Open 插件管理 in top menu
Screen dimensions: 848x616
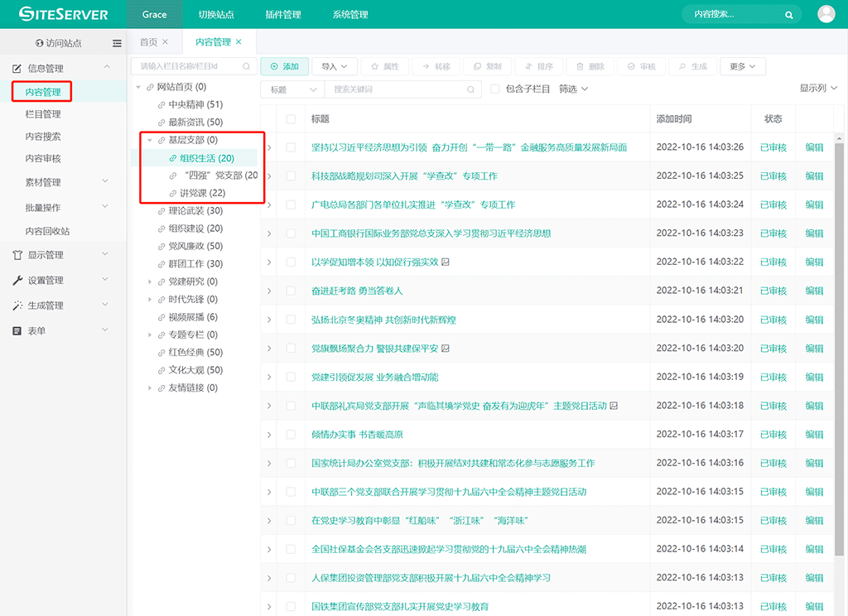coord(284,15)
